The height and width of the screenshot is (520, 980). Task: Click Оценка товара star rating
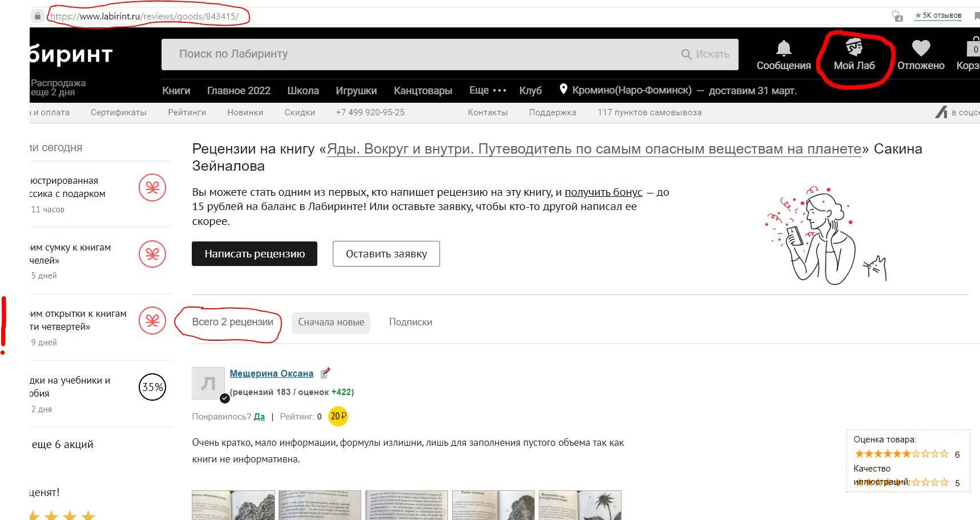pos(901,454)
